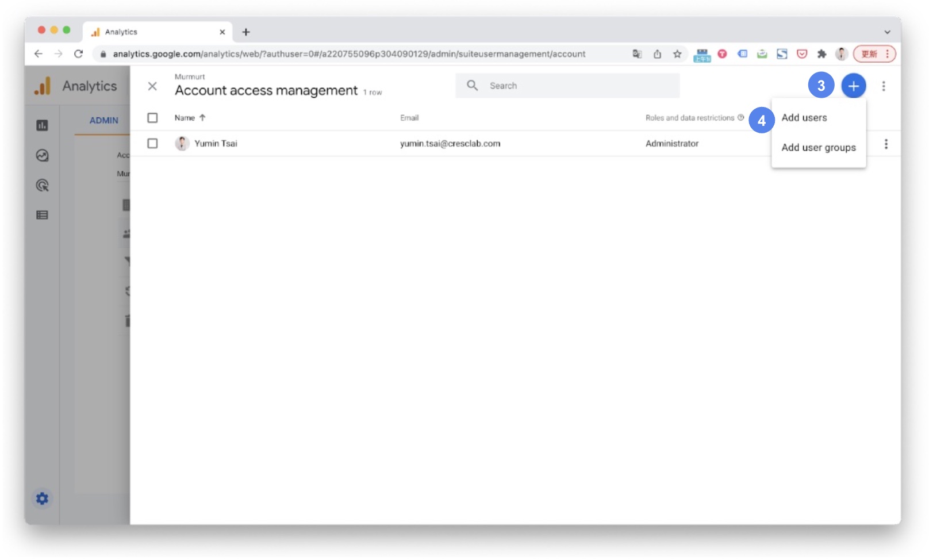Click the blue plus add button
The height and width of the screenshot is (560, 929).
click(853, 86)
